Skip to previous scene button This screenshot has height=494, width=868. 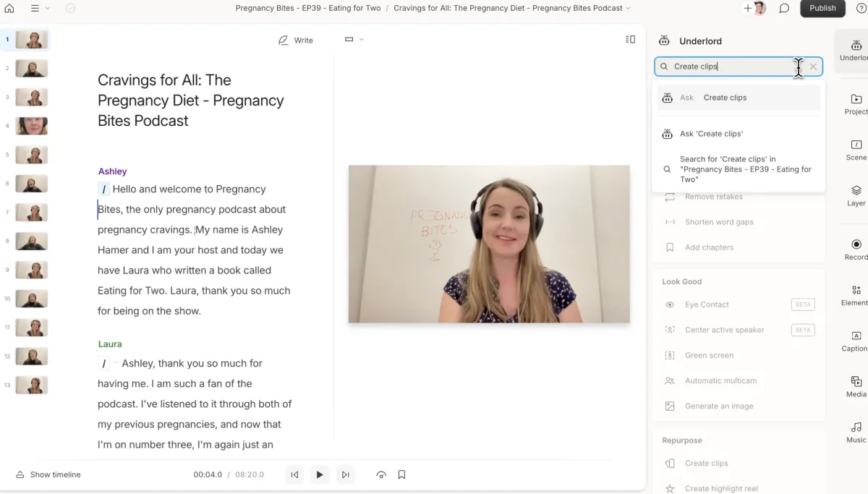[x=294, y=474]
